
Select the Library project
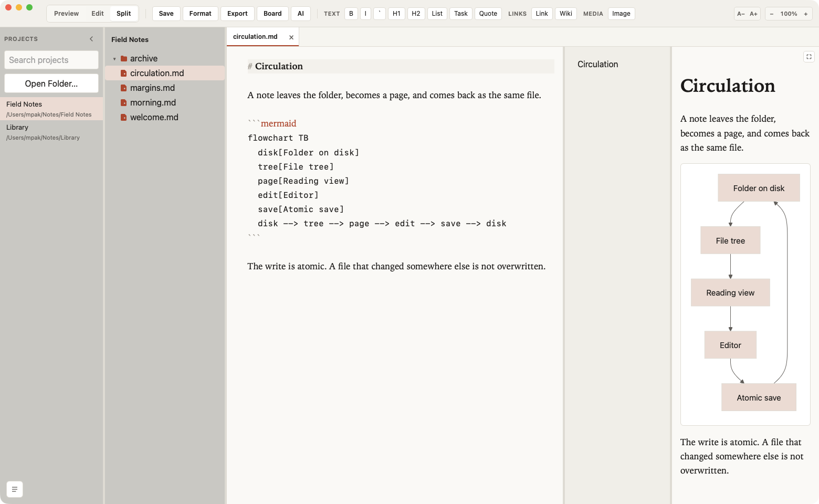point(51,132)
